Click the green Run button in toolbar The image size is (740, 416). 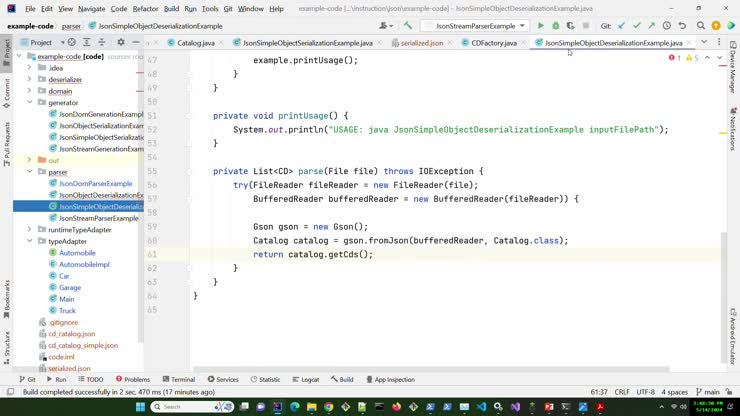click(541, 25)
